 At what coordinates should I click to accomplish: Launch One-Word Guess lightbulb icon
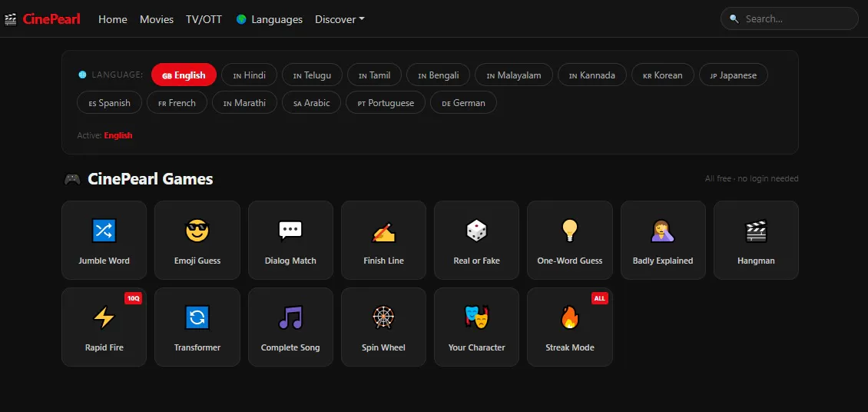570,231
